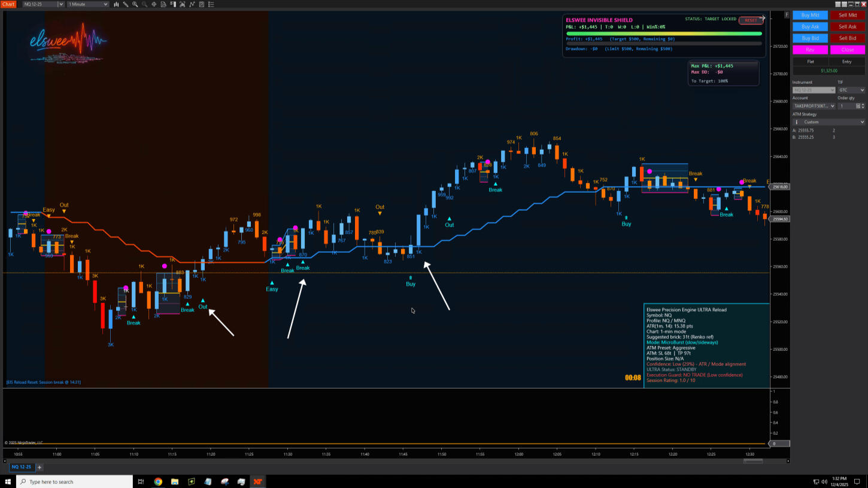Click the Buy Mkt button
This screenshot has width=868, height=488.
click(810, 15)
